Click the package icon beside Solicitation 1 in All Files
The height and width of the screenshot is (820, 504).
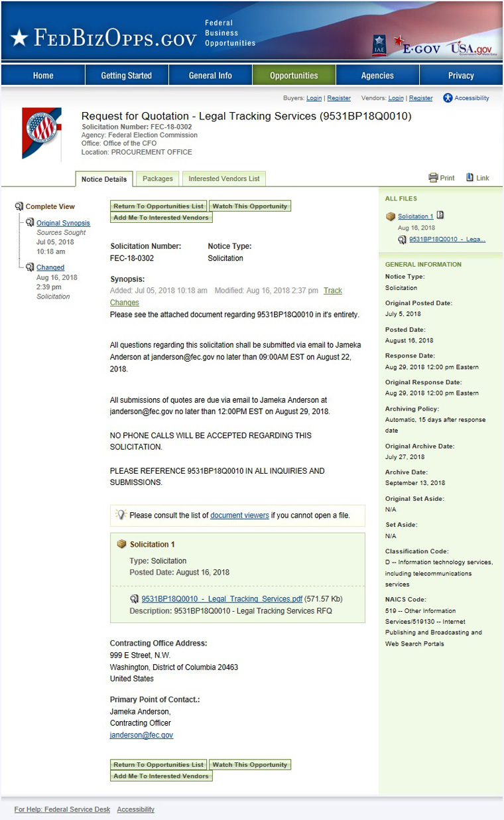tap(391, 216)
